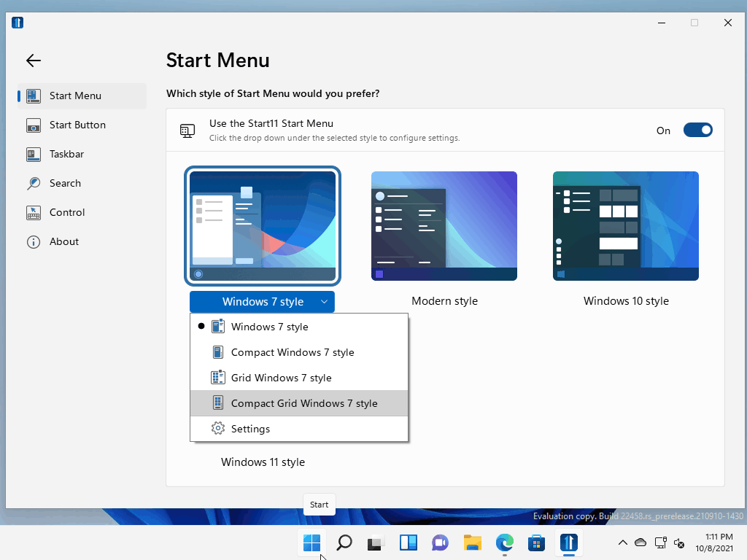Viewport: 747px width, 560px height.
Task: Open the About section
Action: point(63,241)
